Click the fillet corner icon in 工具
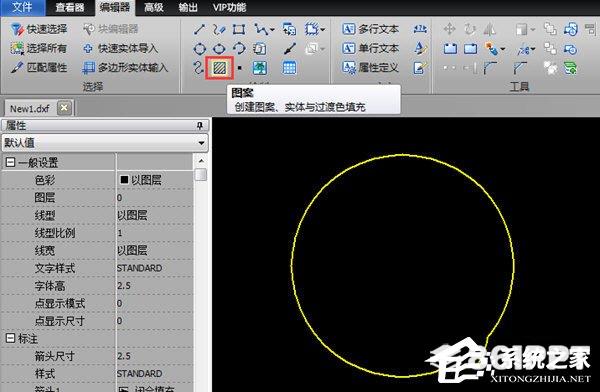The width and height of the screenshot is (600, 392). pyautogui.click(x=490, y=68)
